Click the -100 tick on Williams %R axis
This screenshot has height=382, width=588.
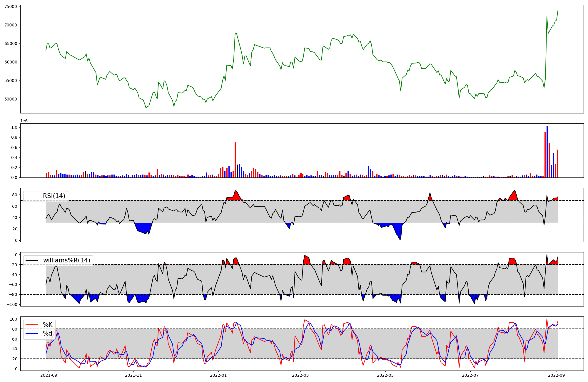coord(13,304)
